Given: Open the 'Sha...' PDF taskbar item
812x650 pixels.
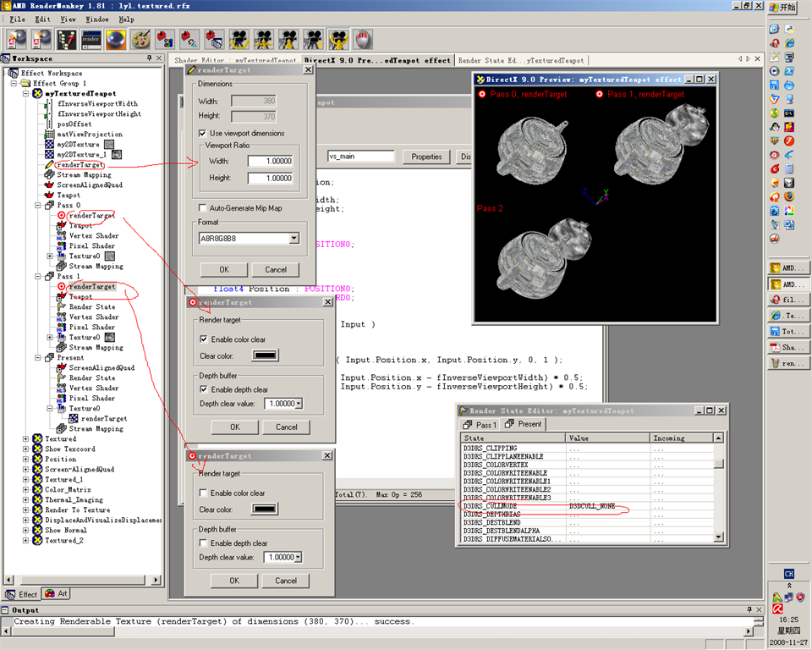Looking at the screenshot, I should click(x=787, y=347).
